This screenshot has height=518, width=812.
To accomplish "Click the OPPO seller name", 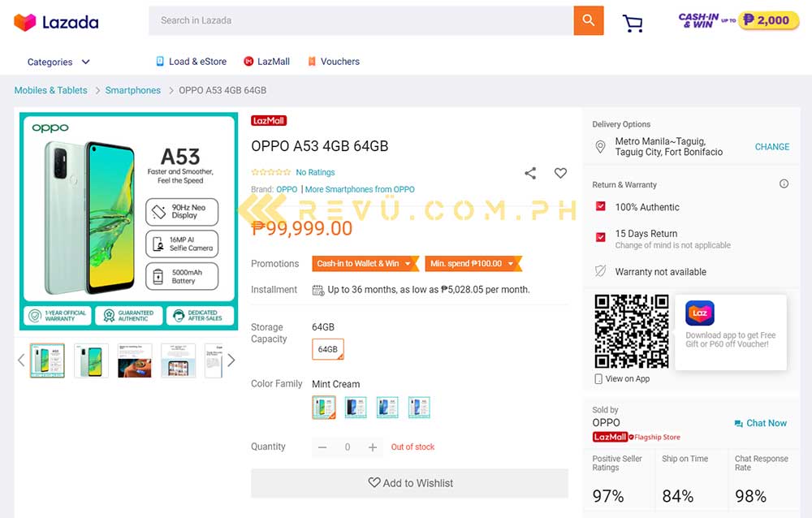I will [x=606, y=423].
